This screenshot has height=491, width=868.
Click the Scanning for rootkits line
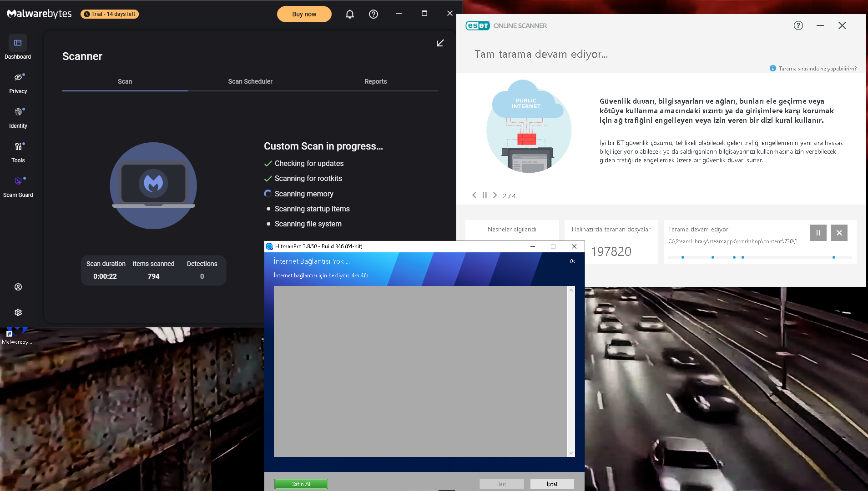click(308, 178)
